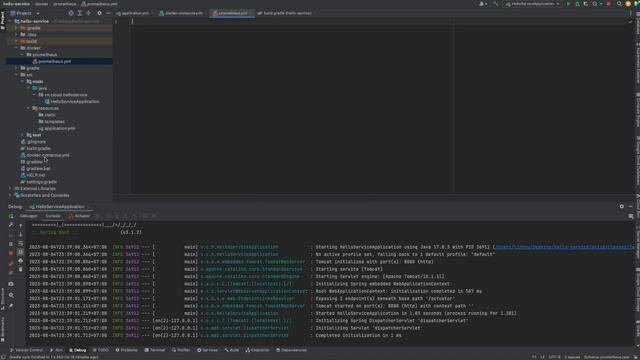Open Version Control tool window
This screenshot has width=640, height=360.
click(x=26, y=350)
